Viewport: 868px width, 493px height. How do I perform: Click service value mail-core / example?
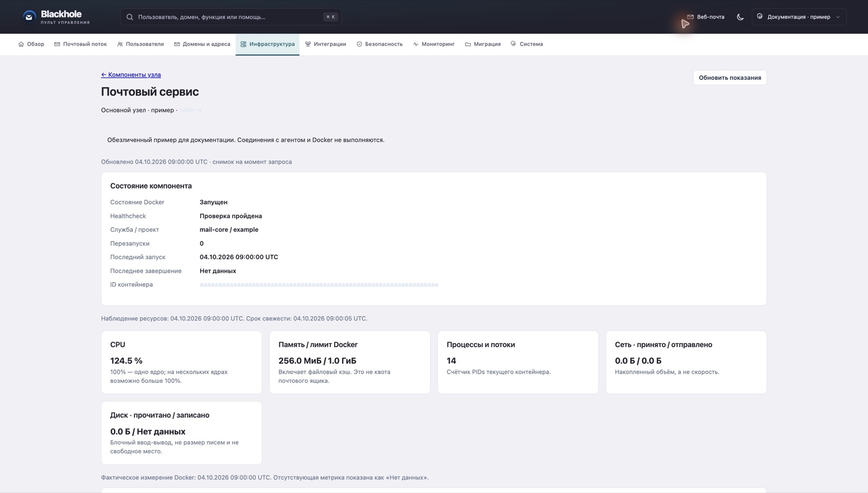(229, 230)
